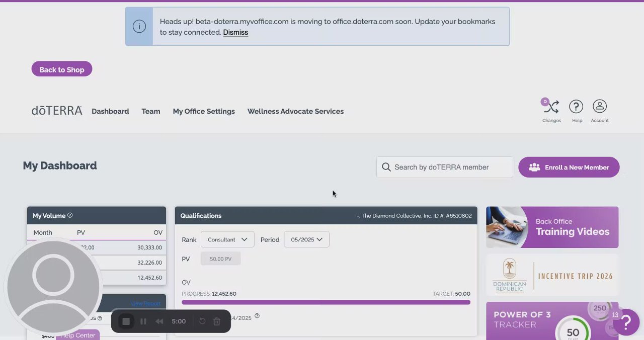Open Wellness Advocate Services menu
Image resolution: width=644 pixels, height=340 pixels.
(295, 111)
